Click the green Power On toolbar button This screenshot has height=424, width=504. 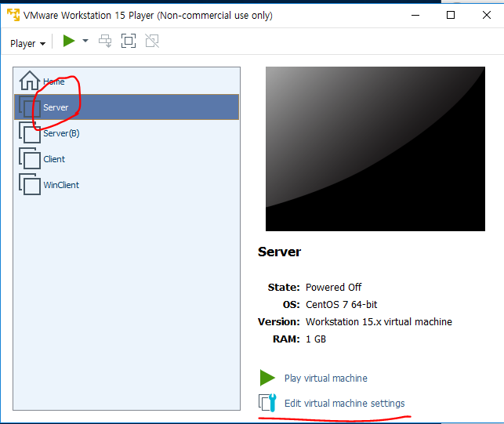[69, 41]
